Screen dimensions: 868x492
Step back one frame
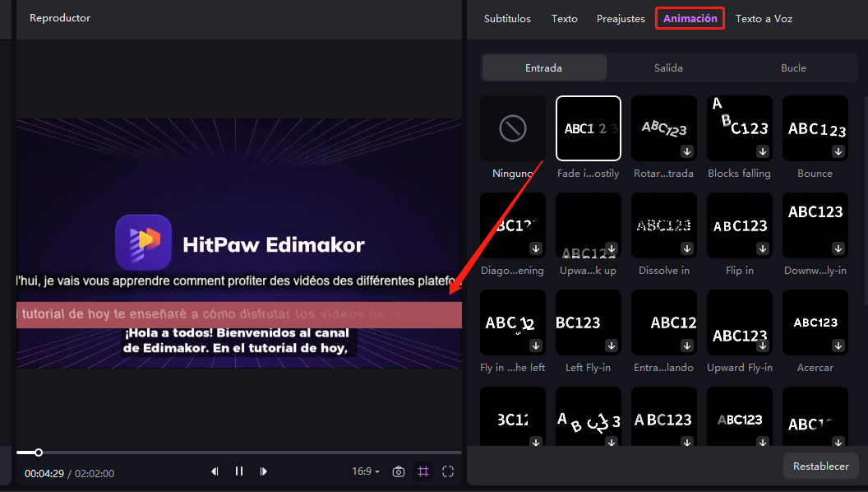pos(215,471)
